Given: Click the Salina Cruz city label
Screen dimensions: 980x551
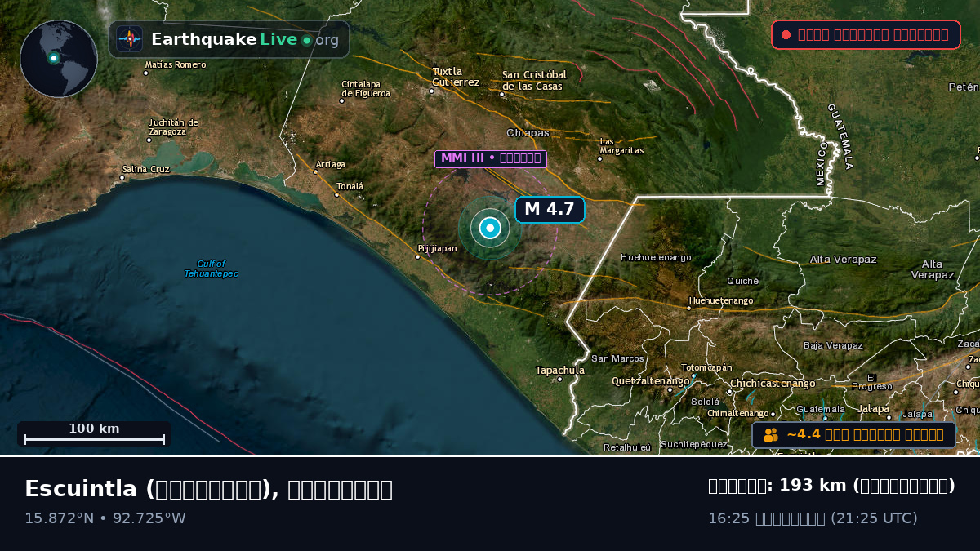Looking at the screenshot, I should click(145, 169).
